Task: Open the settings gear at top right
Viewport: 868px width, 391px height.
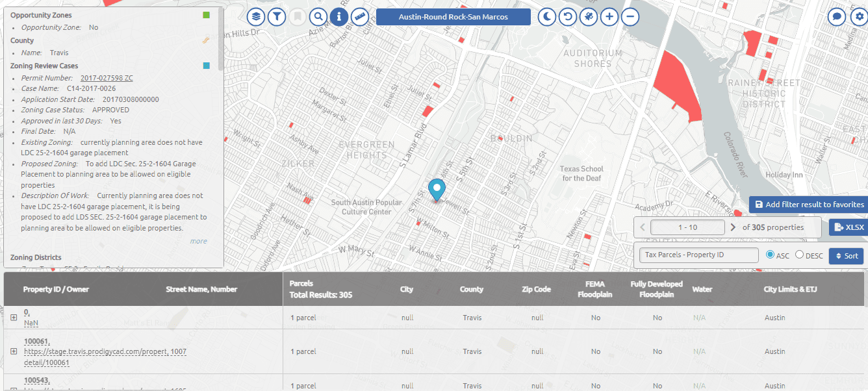Action: click(x=859, y=17)
